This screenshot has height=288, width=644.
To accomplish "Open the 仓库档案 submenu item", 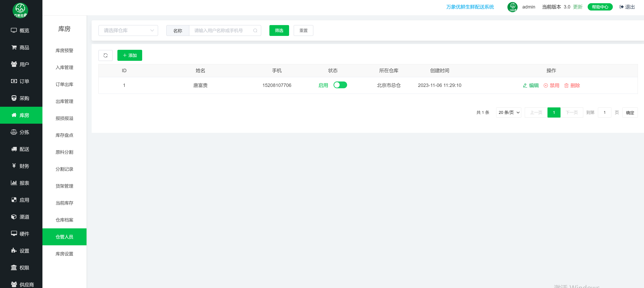I will (x=64, y=220).
